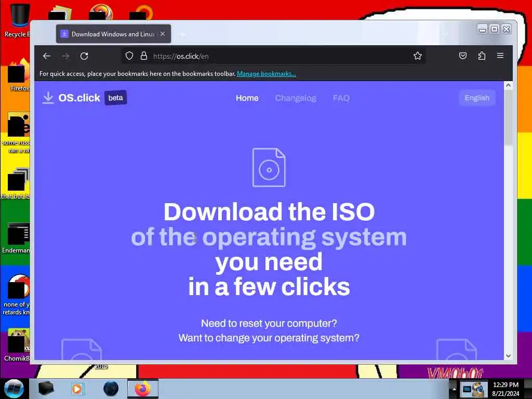This screenshot has height=399, width=532.
Task: Open the Firefox extensions puzzle icon
Action: (482, 56)
